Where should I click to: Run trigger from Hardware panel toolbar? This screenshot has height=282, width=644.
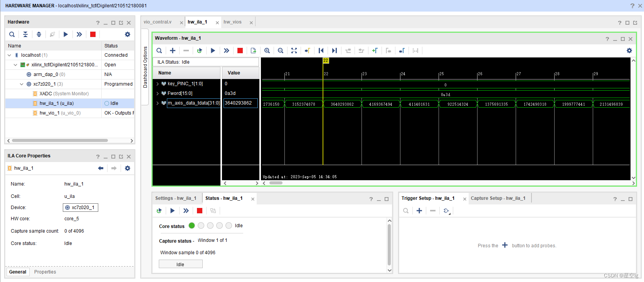click(x=66, y=34)
